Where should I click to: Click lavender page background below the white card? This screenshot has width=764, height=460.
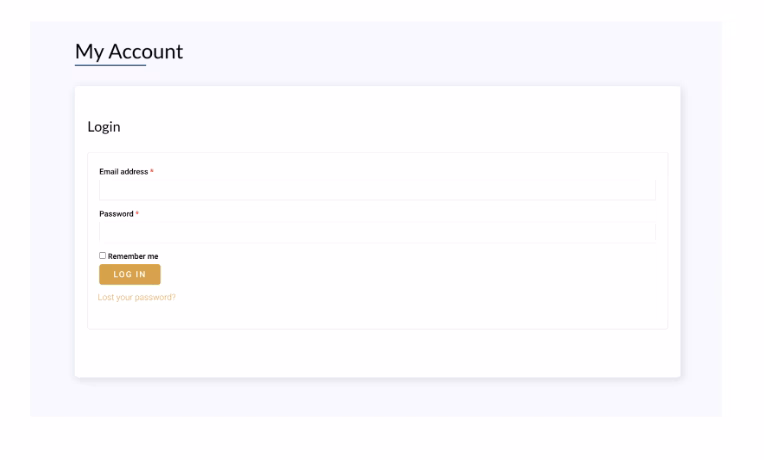click(377, 397)
